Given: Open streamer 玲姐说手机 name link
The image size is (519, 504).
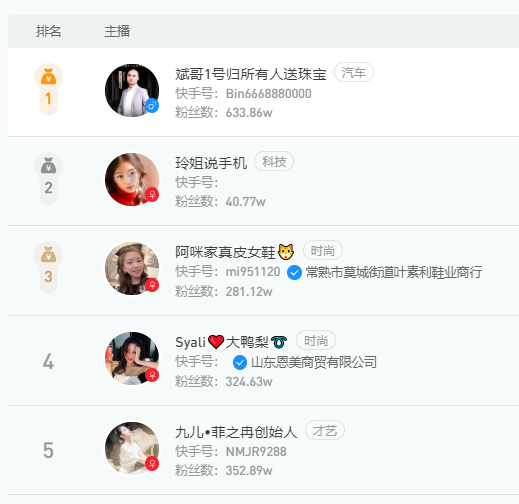Looking at the screenshot, I should coord(211,163).
